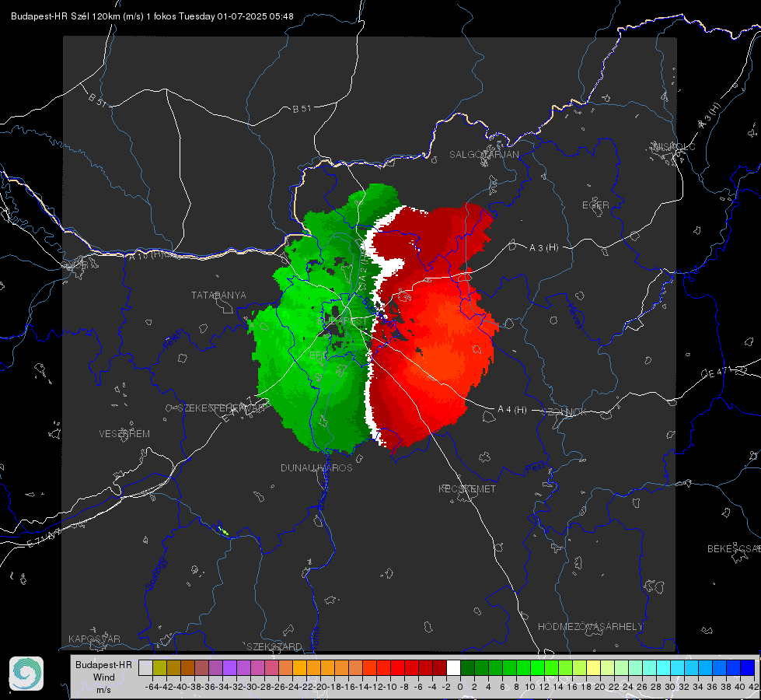
Task: Select the '42' legend value
Action: (754, 687)
